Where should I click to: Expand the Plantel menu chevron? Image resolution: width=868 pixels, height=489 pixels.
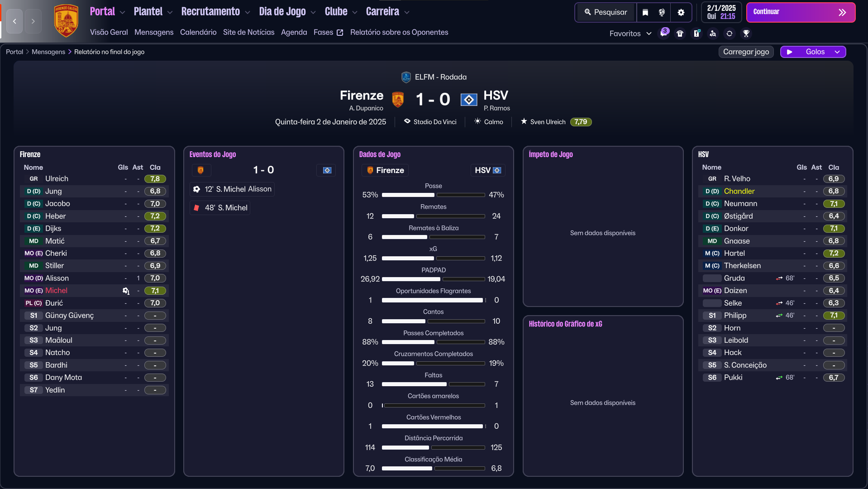(170, 12)
